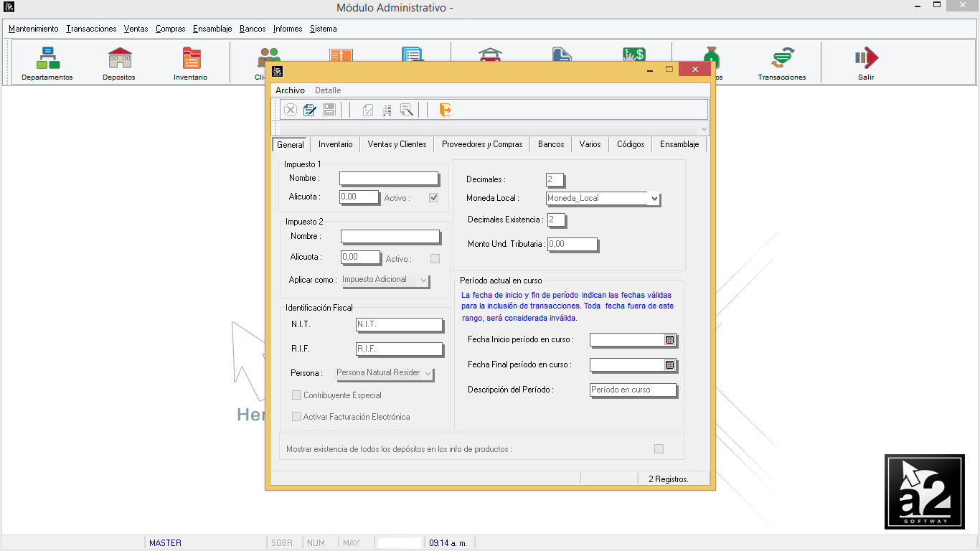The width and height of the screenshot is (980, 551).
Task: Toggle Impuesto 1 Activo checkbox
Action: [433, 197]
